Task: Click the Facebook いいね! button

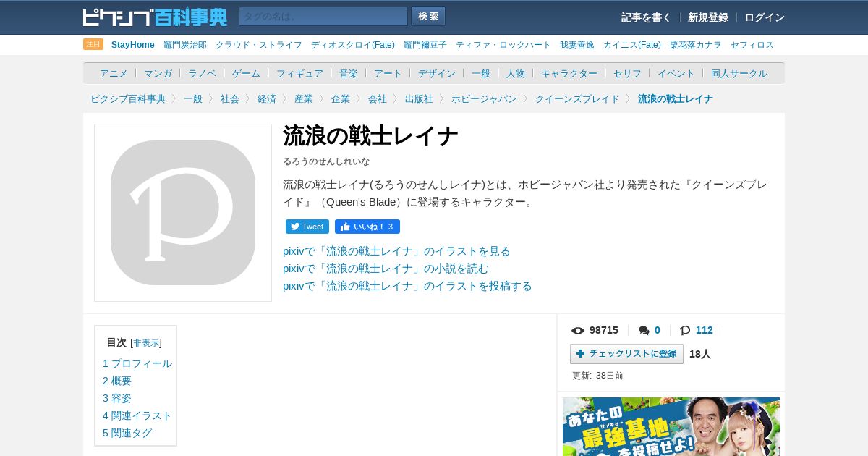Action: pyautogui.click(x=367, y=227)
